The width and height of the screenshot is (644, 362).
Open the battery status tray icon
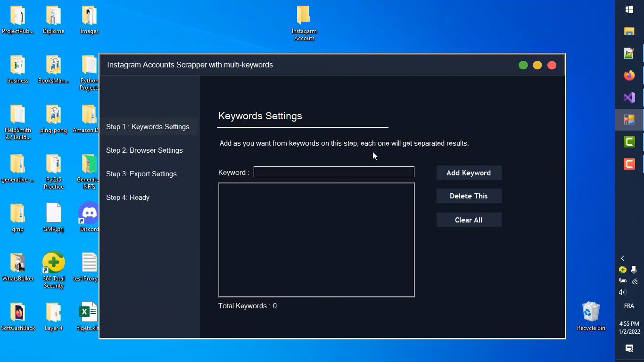pos(623,281)
